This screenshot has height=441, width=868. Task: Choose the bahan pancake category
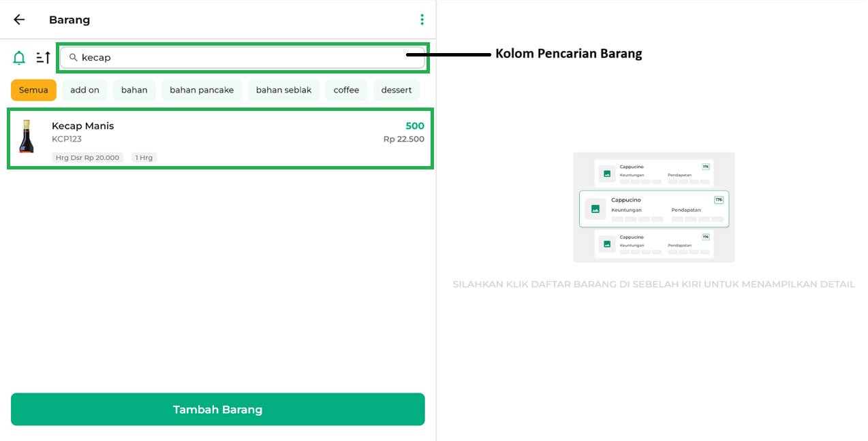pos(202,90)
